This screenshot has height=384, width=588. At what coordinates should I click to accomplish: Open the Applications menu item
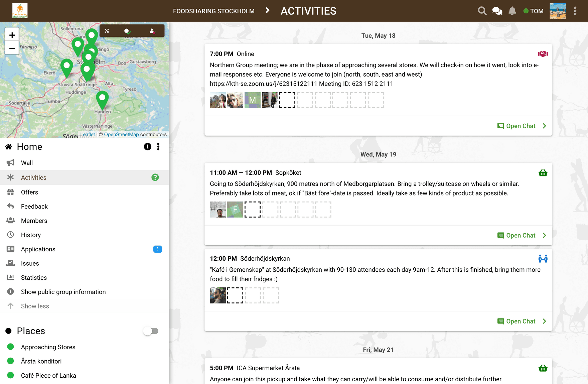click(38, 249)
